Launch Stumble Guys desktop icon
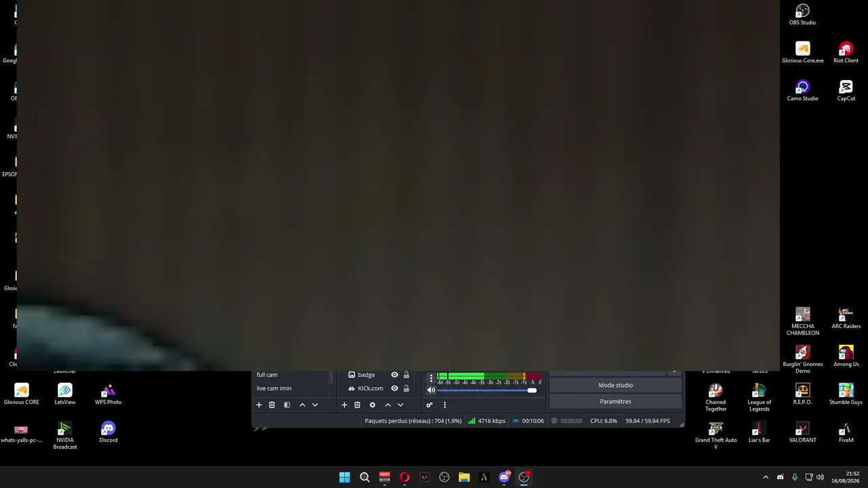Screen dimensions: 868x488 [x=846, y=394]
